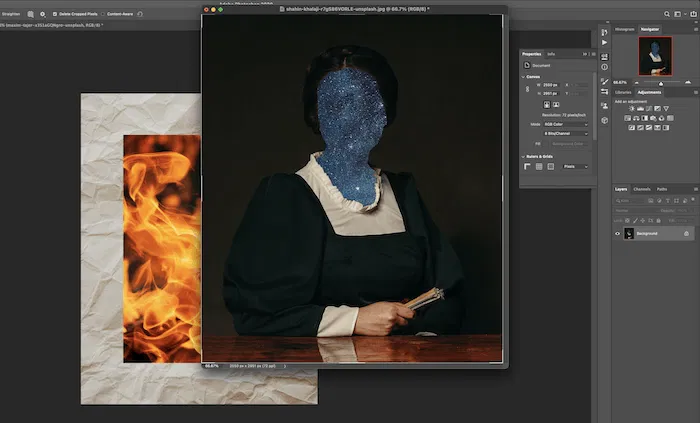Click the reset crop arrow icon

coord(139,14)
